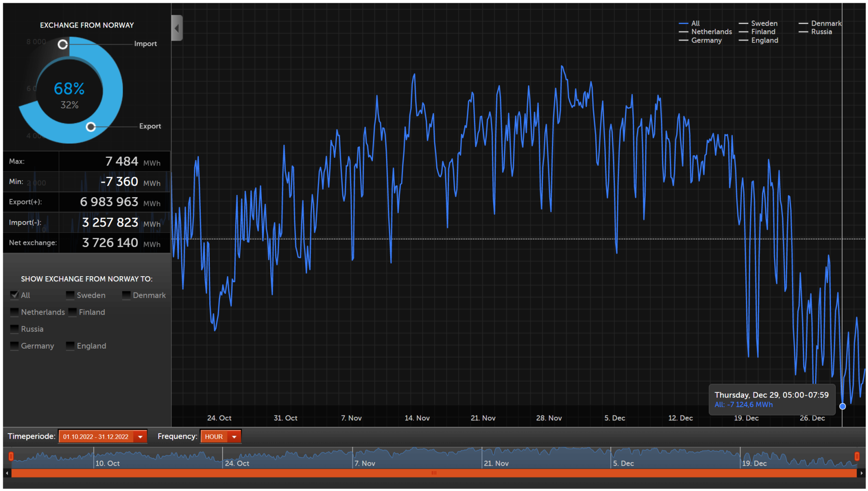Toggle All series in chart legend
This screenshot has height=491, width=868.
(695, 24)
